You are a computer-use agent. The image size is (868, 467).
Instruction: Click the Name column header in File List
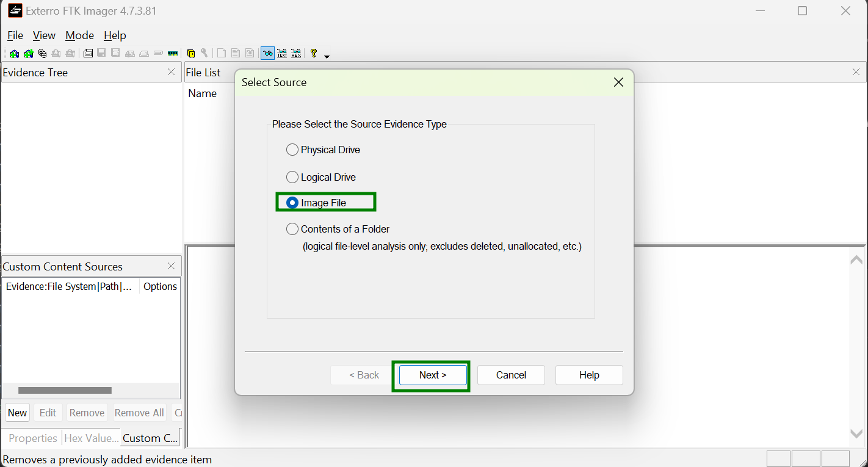pos(203,93)
